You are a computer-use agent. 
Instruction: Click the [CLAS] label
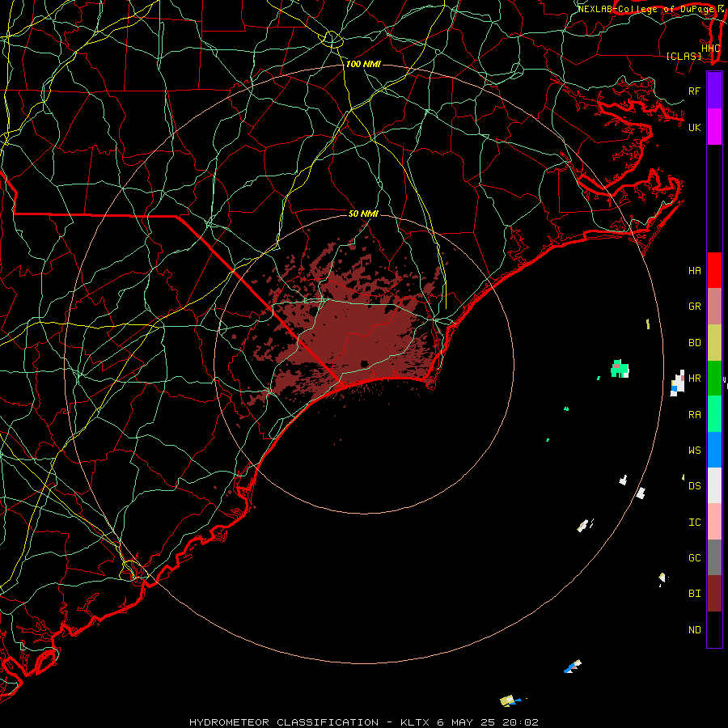[684, 57]
